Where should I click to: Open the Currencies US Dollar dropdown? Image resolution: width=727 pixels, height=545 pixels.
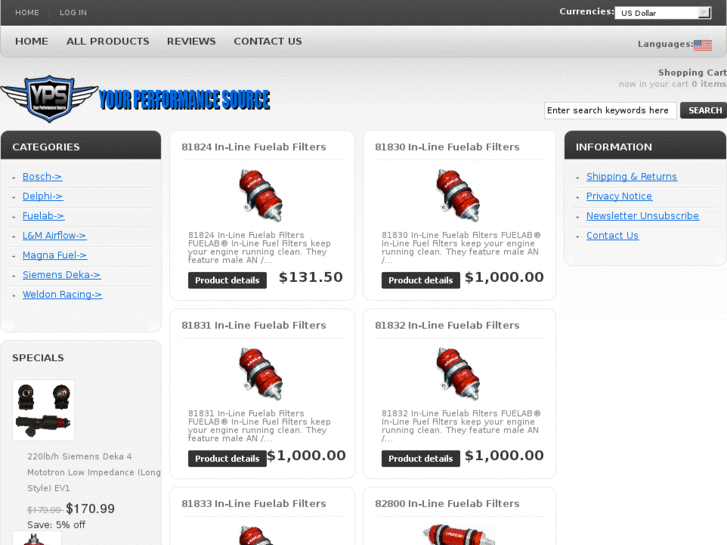[663, 13]
